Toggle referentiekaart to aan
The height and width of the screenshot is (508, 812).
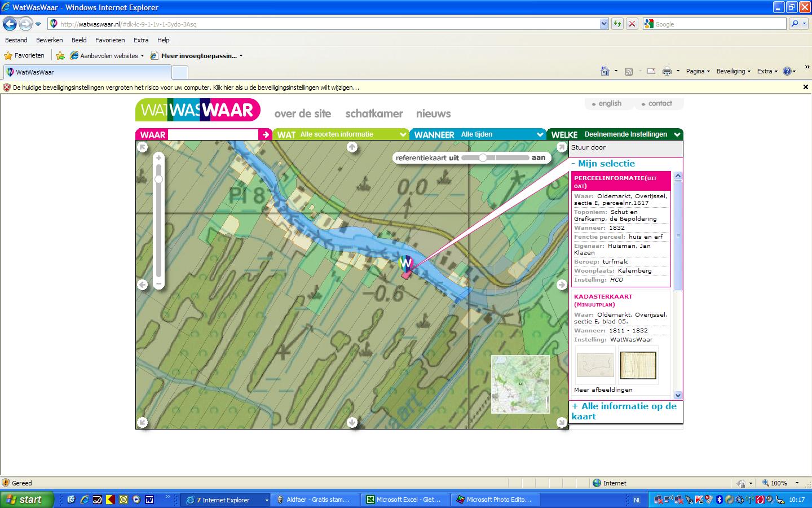(x=539, y=157)
